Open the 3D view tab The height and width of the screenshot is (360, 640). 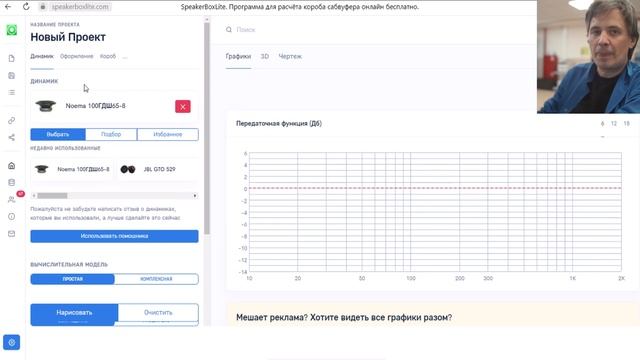264,56
